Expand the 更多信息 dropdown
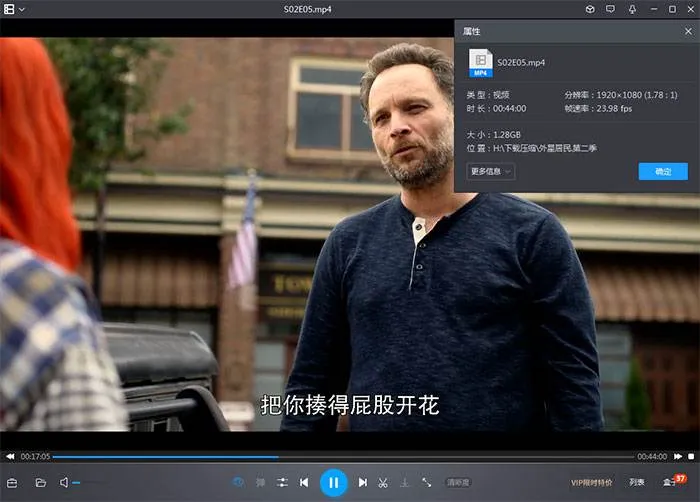This screenshot has width=700, height=502. (491, 172)
